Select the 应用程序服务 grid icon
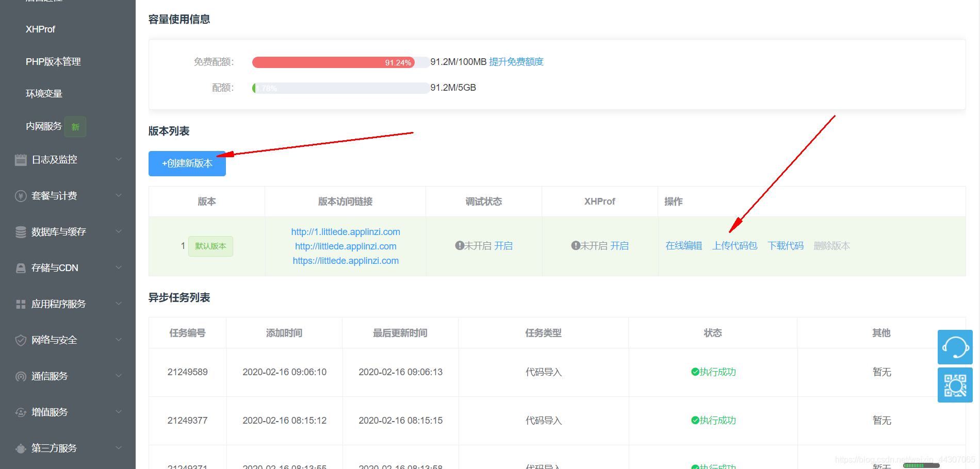The width and height of the screenshot is (980, 469). (21, 304)
